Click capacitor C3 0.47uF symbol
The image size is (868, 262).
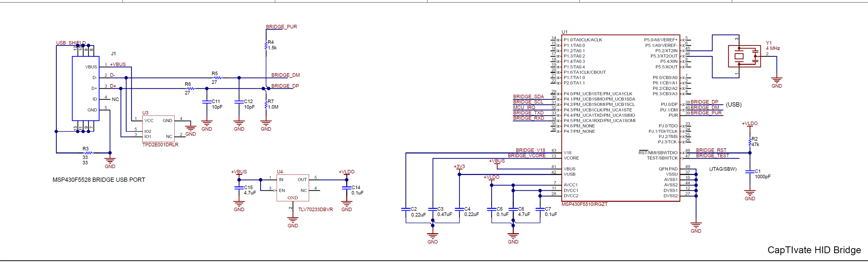[x=432, y=209]
